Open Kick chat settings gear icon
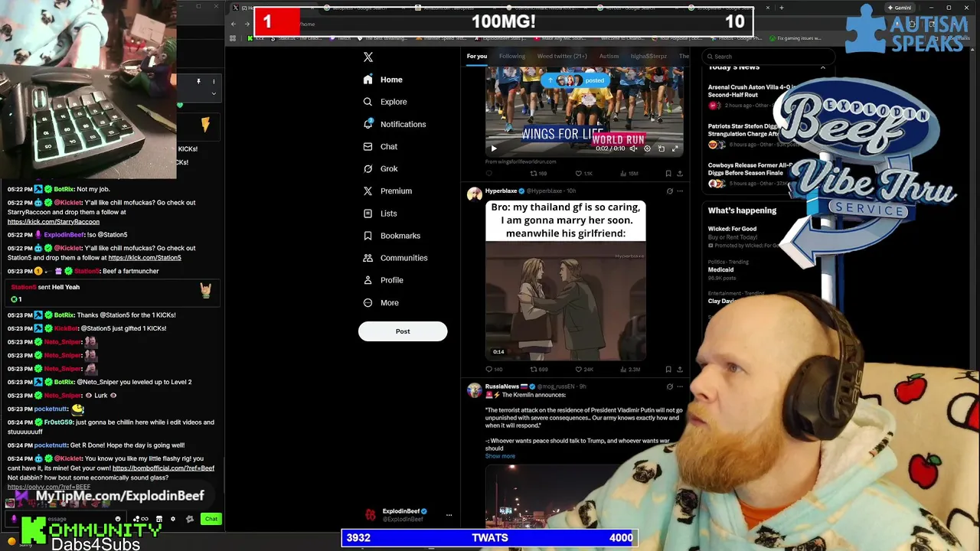Viewport: 980px width, 551px height. (x=173, y=519)
